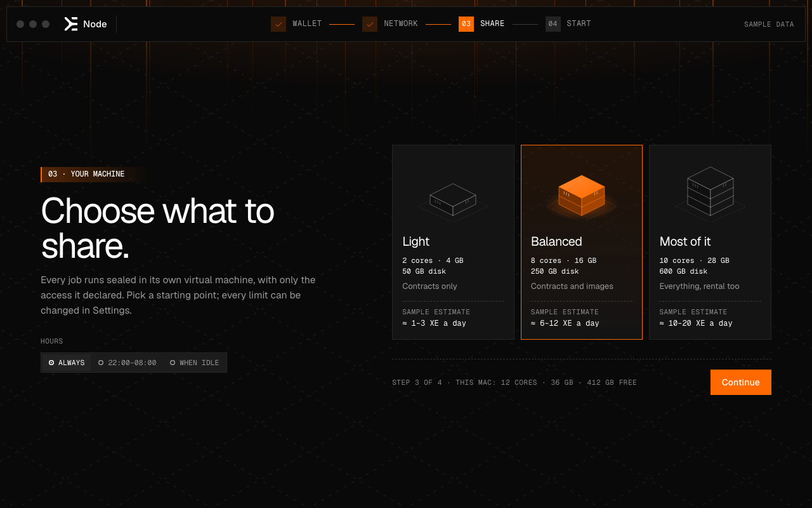Click the '≈ 1–3 XE a day' estimate
Screen dimensions: 812x508
(434, 323)
